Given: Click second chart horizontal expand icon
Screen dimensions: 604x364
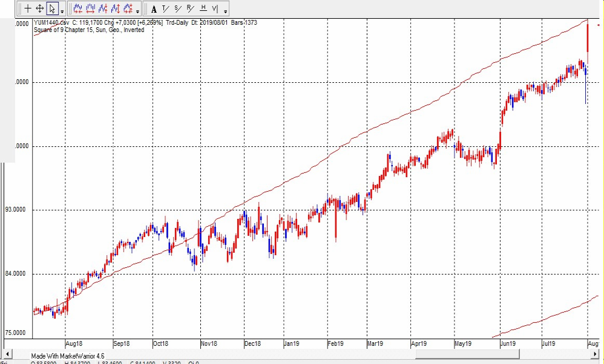Looking at the screenshot, I should point(90,8).
